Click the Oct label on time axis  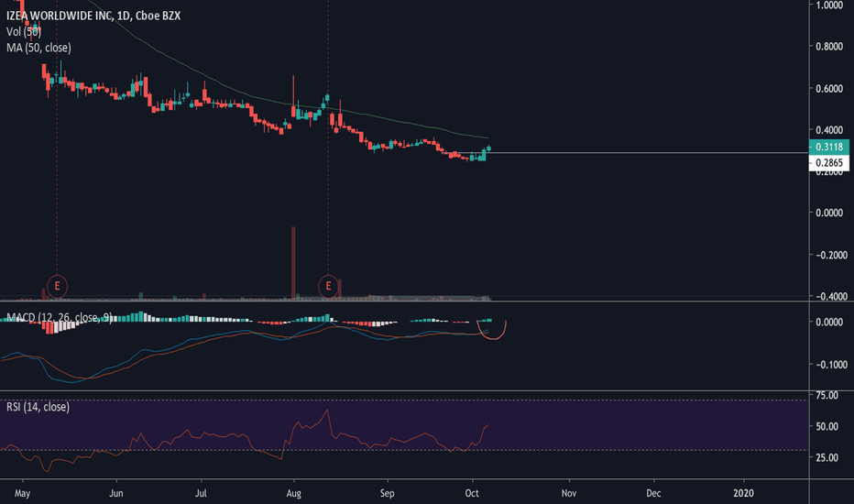click(472, 493)
